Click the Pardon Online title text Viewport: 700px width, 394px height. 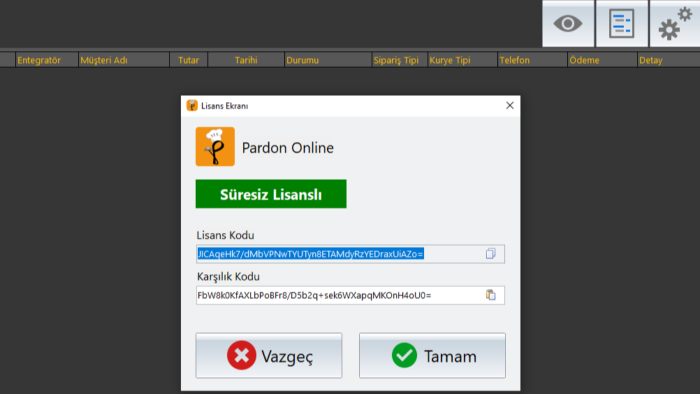(288, 148)
